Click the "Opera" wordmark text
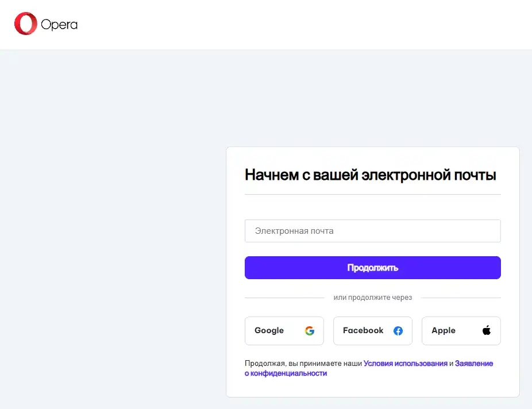 point(59,24)
